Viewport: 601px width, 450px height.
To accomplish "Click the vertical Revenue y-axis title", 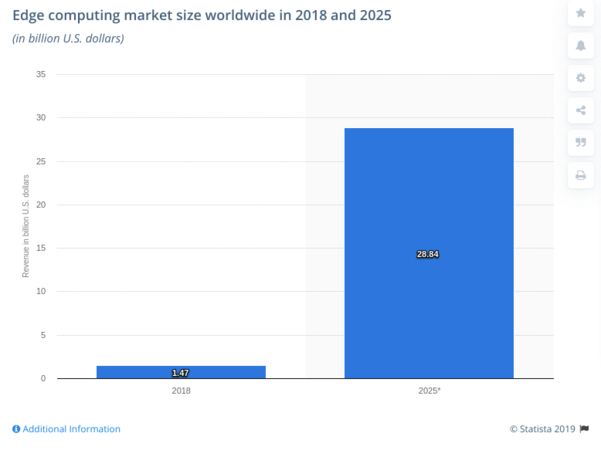I will click(27, 226).
